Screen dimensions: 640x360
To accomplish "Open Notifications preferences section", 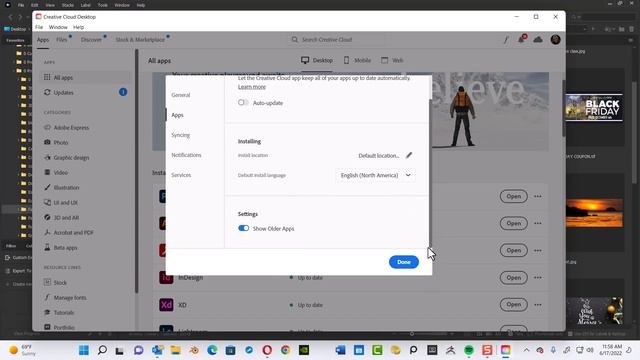I will (186, 155).
